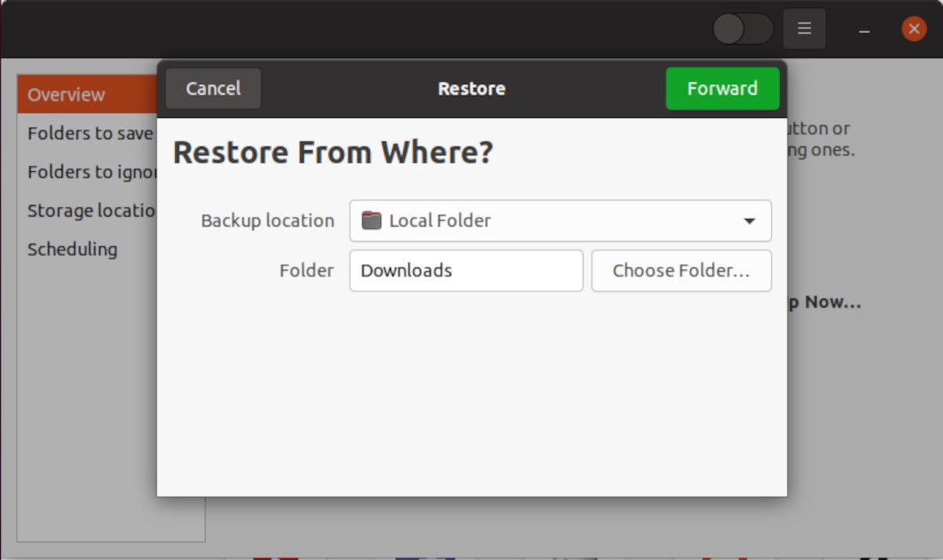Toggle the automatic backup switch

pyautogui.click(x=743, y=29)
